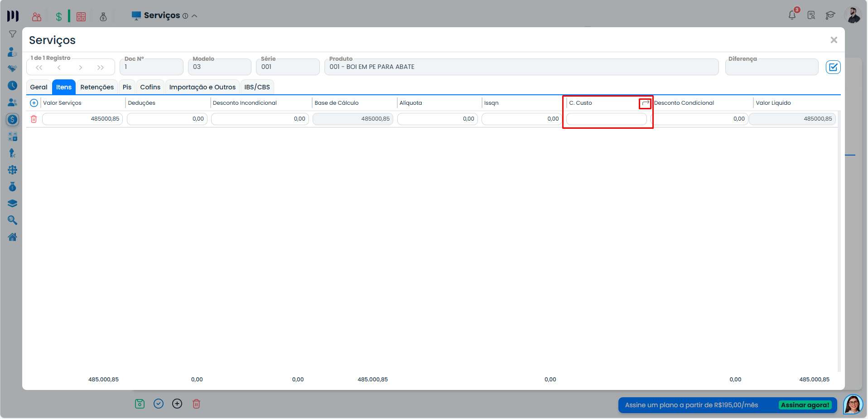Open the filter funnel icon in sidebar
Screen dimensions: 868x419
click(13, 34)
